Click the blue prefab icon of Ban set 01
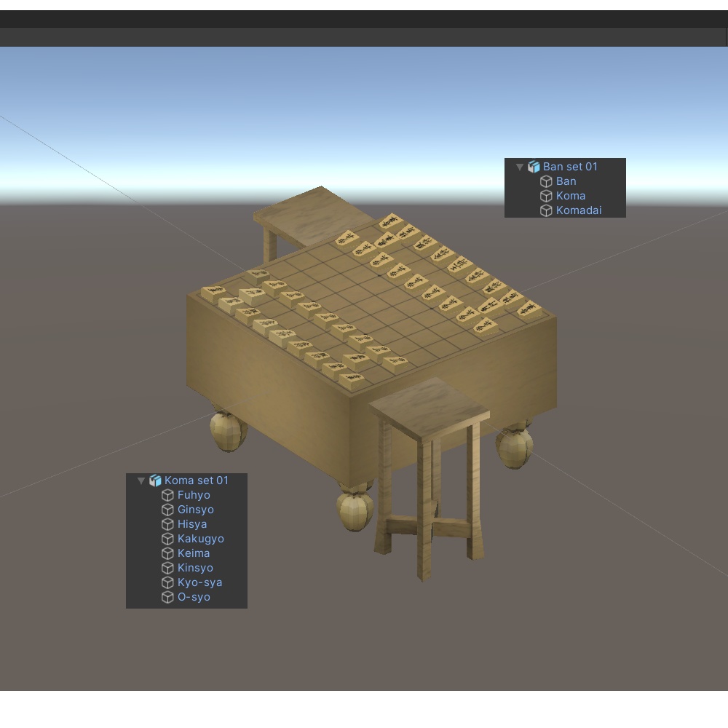The width and height of the screenshot is (728, 728). pyautogui.click(x=533, y=166)
